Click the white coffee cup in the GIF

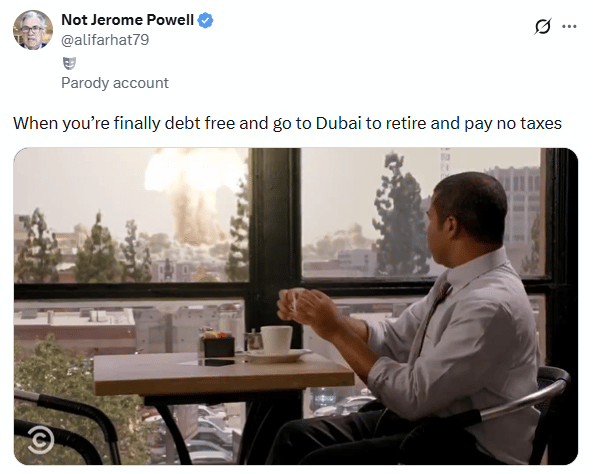point(276,340)
